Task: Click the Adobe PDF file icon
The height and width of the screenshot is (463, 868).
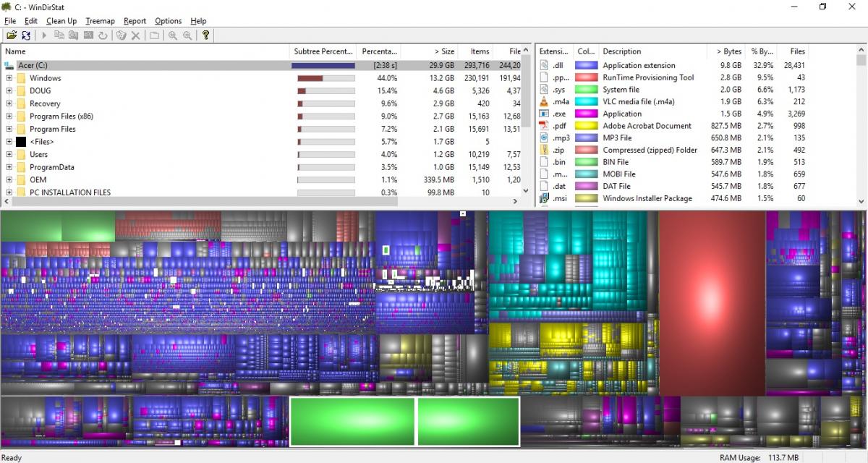Action: pyautogui.click(x=545, y=126)
